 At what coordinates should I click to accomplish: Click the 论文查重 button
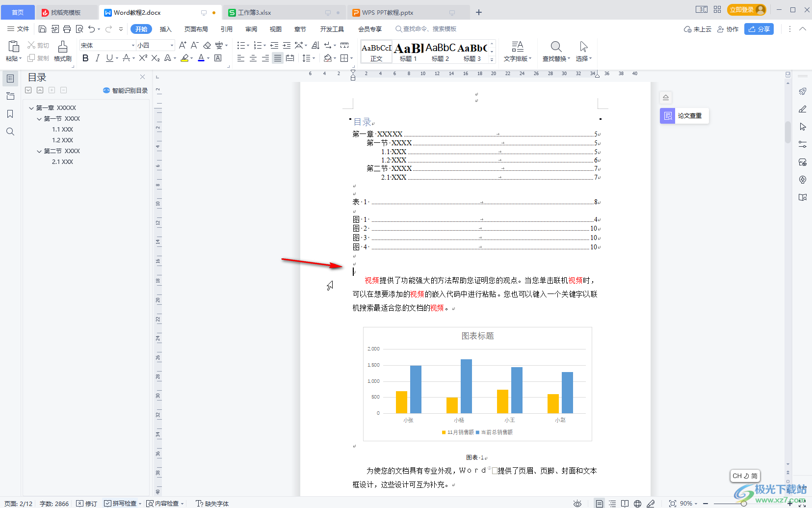684,116
